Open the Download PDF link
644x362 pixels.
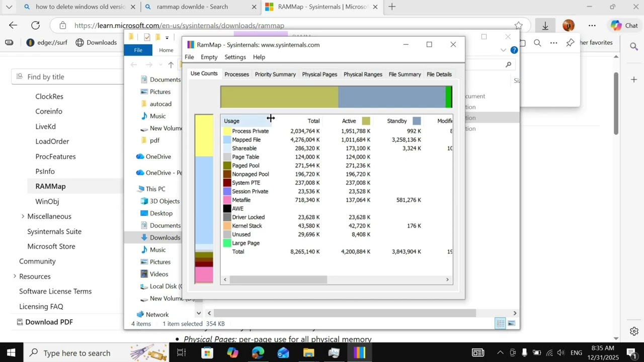pyautogui.click(x=45, y=322)
